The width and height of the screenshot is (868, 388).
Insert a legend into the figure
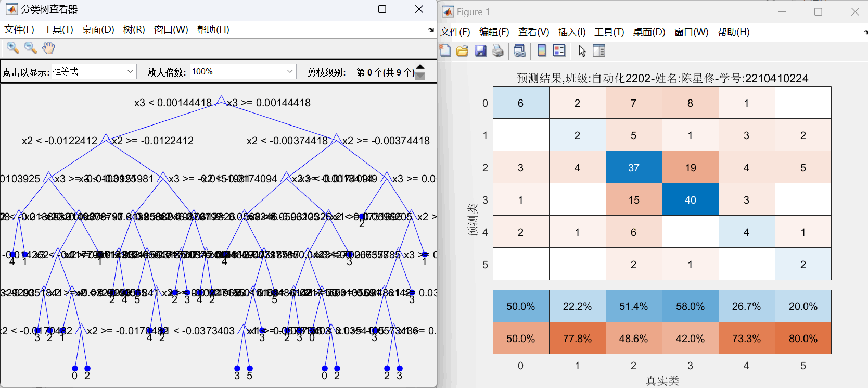click(x=559, y=51)
